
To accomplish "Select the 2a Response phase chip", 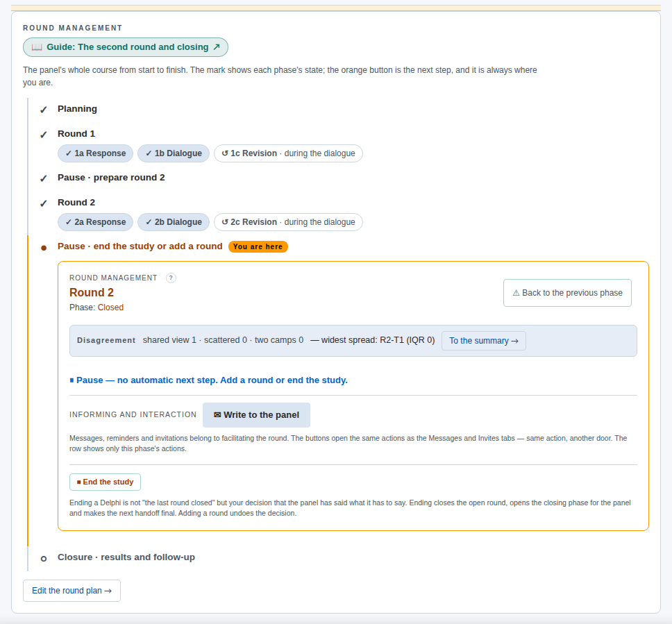I will (x=96, y=222).
